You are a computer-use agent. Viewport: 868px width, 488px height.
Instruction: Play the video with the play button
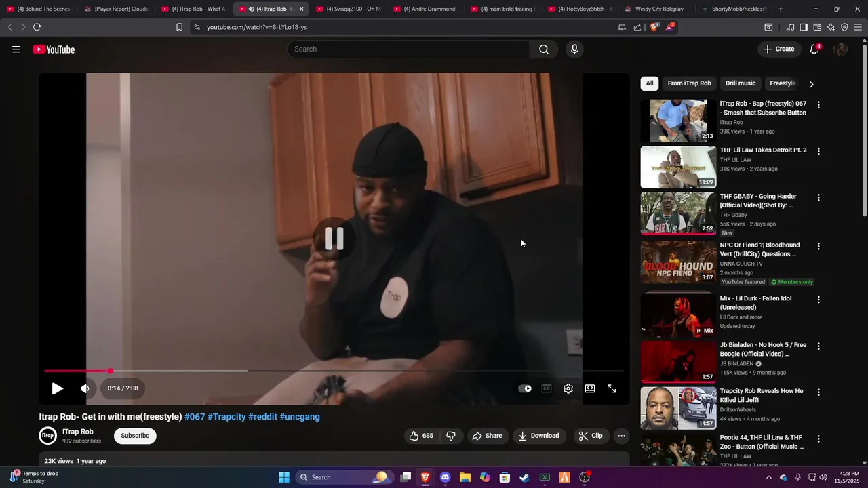tap(58, 388)
